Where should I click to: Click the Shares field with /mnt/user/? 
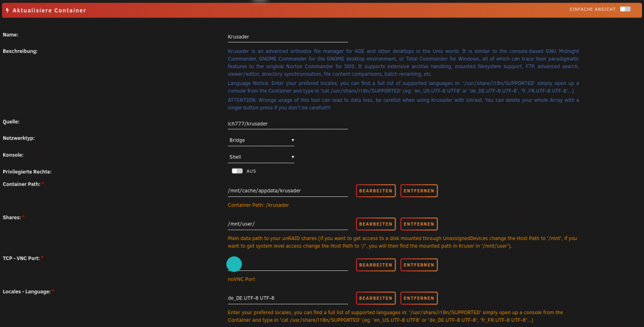(x=287, y=224)
